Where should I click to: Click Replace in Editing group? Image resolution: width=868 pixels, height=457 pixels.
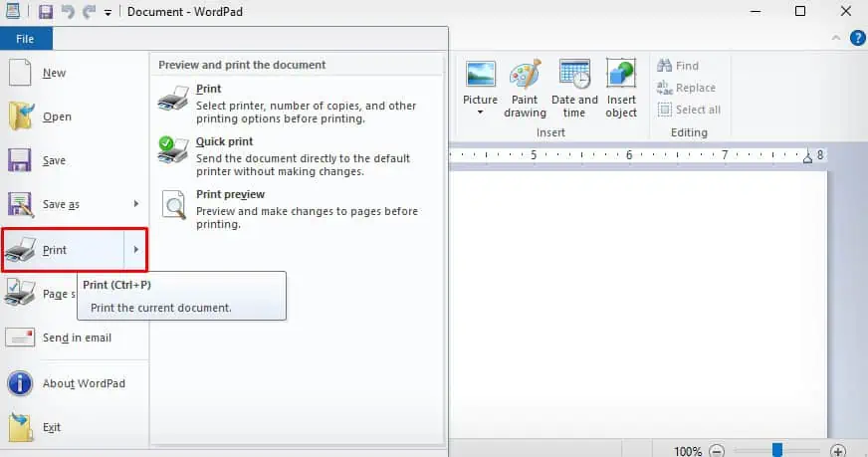[686, 88]
